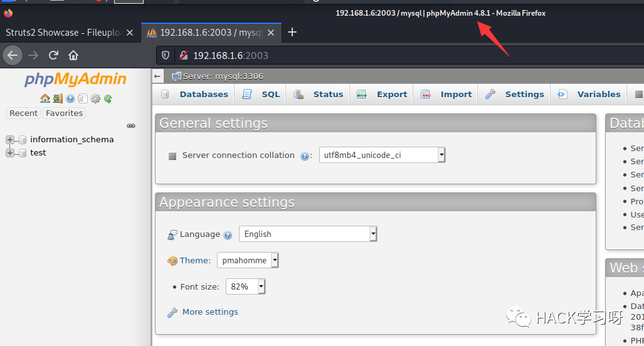This screenshot has height=346, width=644.
Task: Close the 192.168.1.6:2003 mysql tab
Action: click(271, 33)
